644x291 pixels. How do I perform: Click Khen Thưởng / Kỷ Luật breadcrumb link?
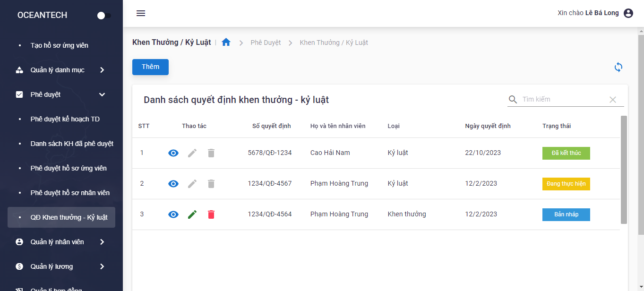tap(334, 43)
